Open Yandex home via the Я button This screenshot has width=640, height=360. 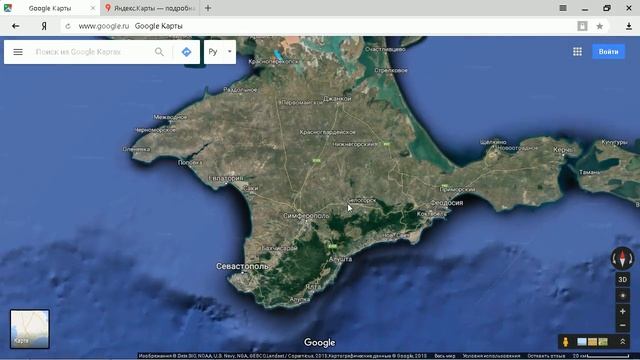click(x=44, y=26)
